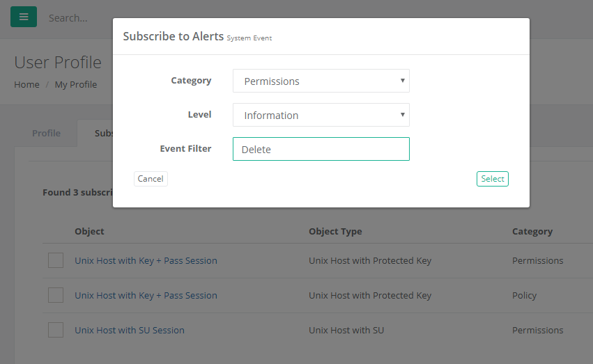This screenshot has width=593, height=364.
Task: Expand the Level dropdown showing Information
Action: 321,115
